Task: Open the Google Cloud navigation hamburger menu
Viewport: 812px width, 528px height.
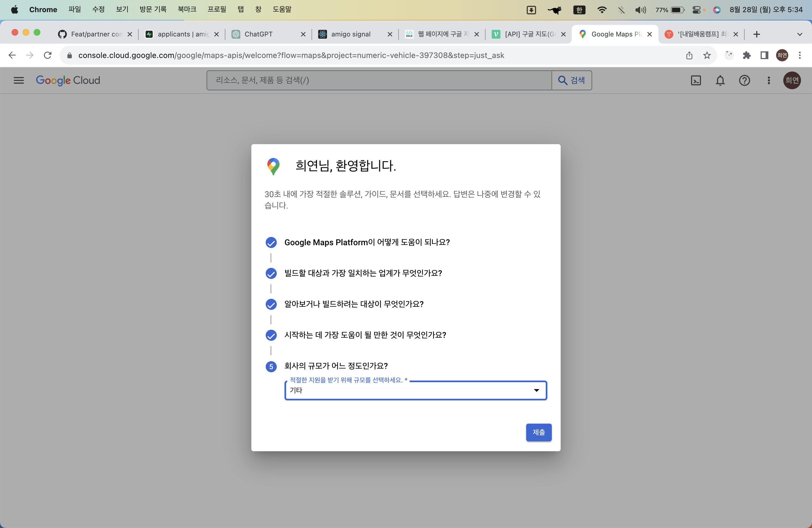Action: [x=19, y=80]
